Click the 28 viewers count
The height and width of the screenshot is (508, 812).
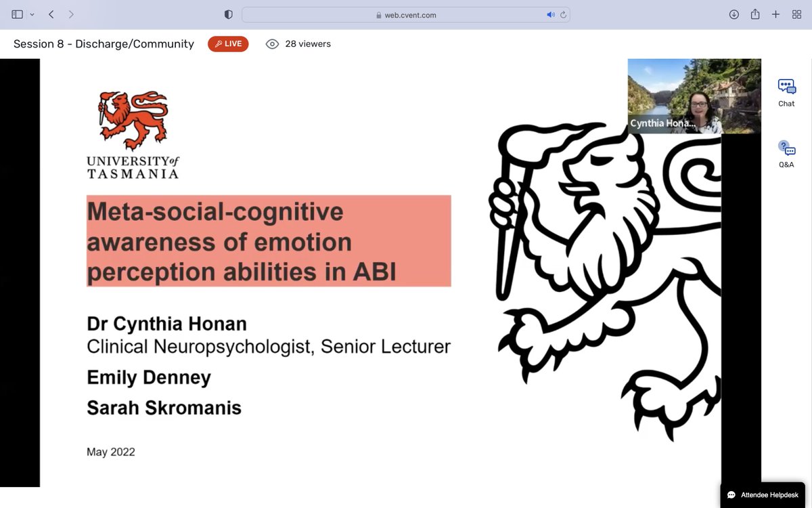[308, 44]
